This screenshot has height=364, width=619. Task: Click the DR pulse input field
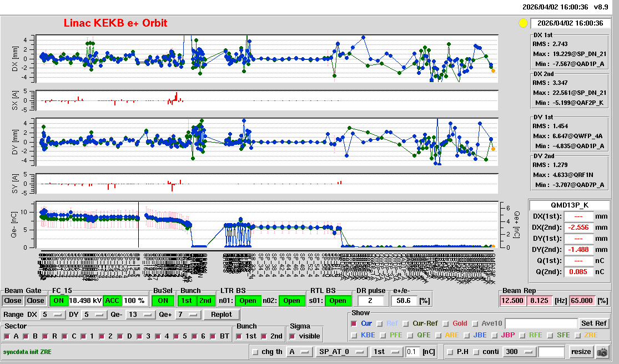(372, 301)
